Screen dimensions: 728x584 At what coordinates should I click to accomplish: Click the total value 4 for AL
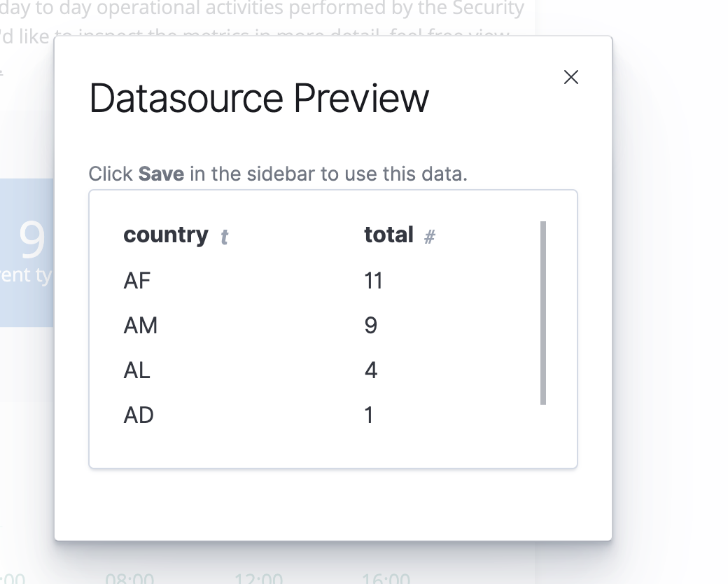[371, 370]
